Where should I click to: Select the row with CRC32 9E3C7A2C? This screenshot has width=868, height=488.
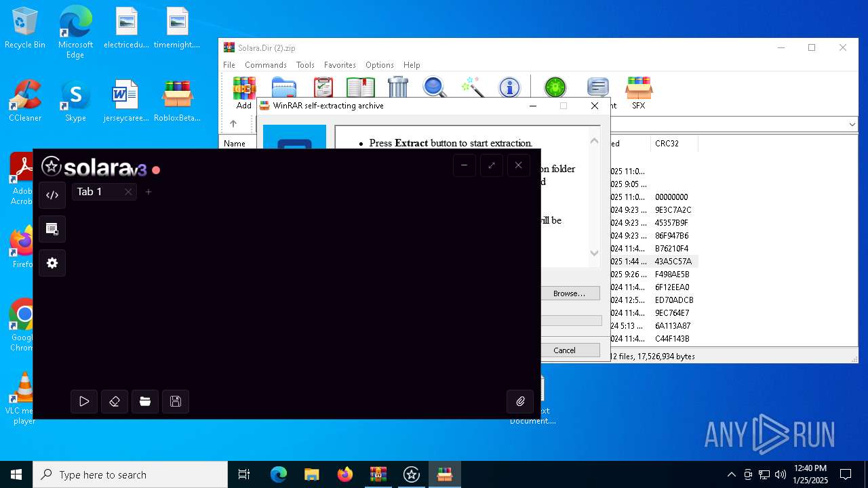(654, 210)
